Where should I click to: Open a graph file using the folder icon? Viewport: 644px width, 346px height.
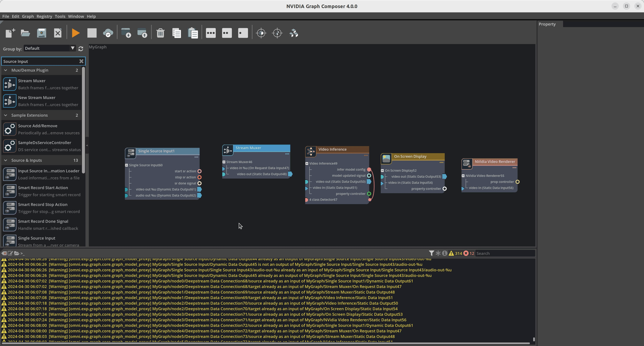pyautogui.click(x=26, y=33)
